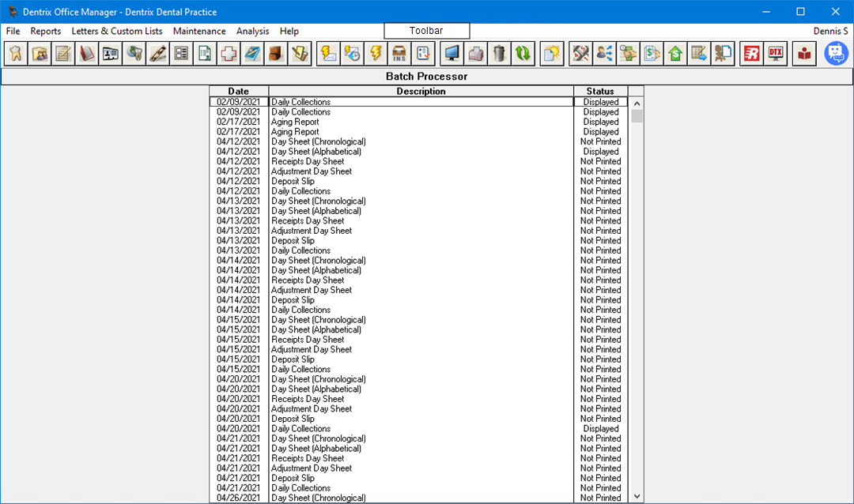
Task: Open the blue chatbot assistant icon
Action: click(x=836, y=54)
